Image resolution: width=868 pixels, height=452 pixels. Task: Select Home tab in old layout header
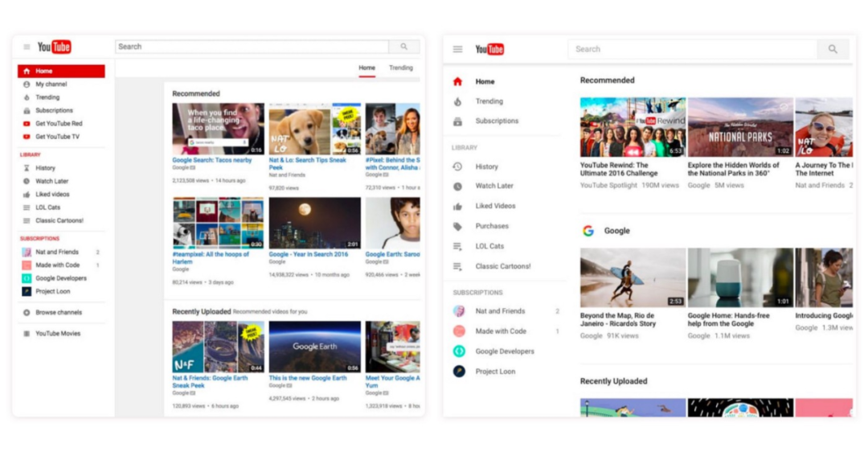point(366,68)
